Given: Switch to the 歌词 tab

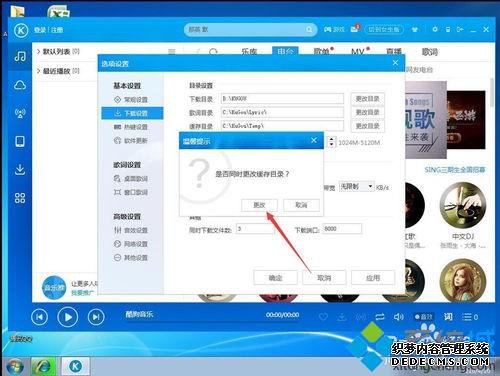Looking at the screenshot, I should click(x=430, y=52).
